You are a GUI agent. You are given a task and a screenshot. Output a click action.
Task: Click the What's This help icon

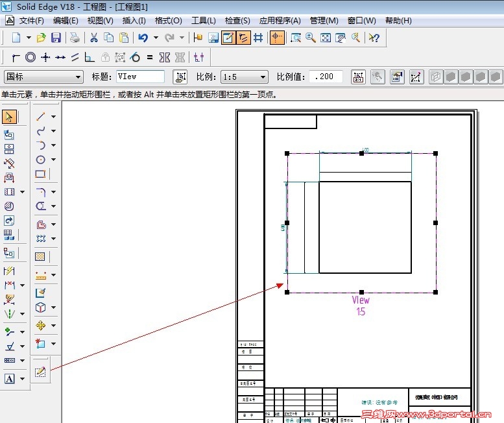(374, 38)
